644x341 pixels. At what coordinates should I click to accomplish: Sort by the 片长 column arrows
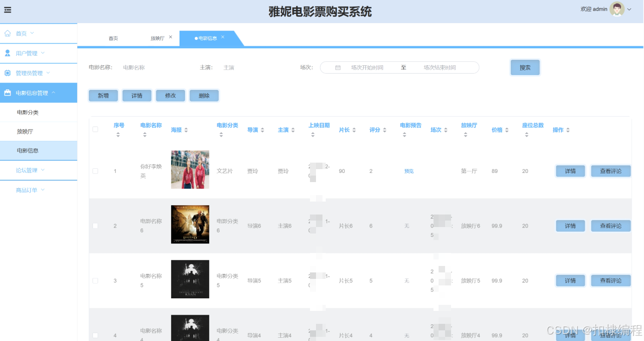[x=354, y=130]
